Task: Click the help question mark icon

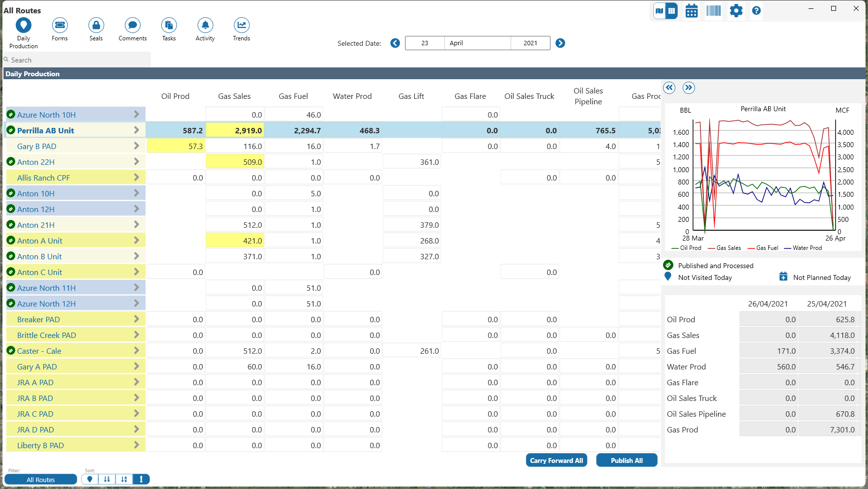Action: (756, 11)
